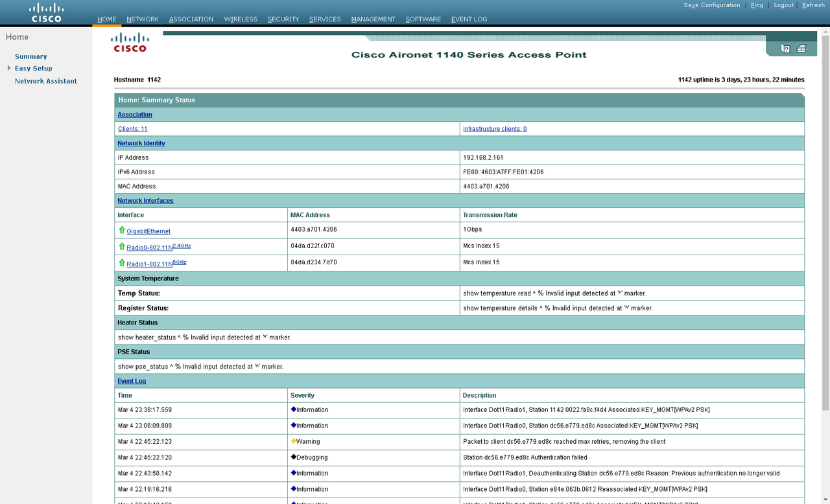This screenshot has height=504, width=830.
Task: Log out using the Logout link
Action: pos(784,5)
